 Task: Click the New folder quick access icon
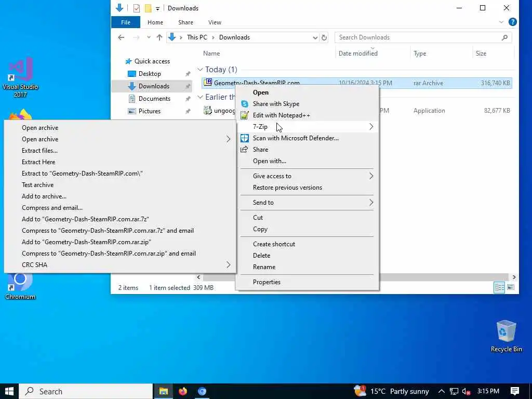click(x=148, y=8)
